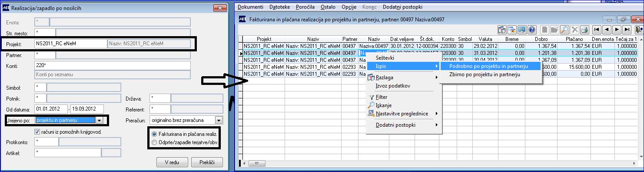
Task: Toggle 'računi iz pomožnih knjigovod.' checkbox
Action: coord(37,132)
